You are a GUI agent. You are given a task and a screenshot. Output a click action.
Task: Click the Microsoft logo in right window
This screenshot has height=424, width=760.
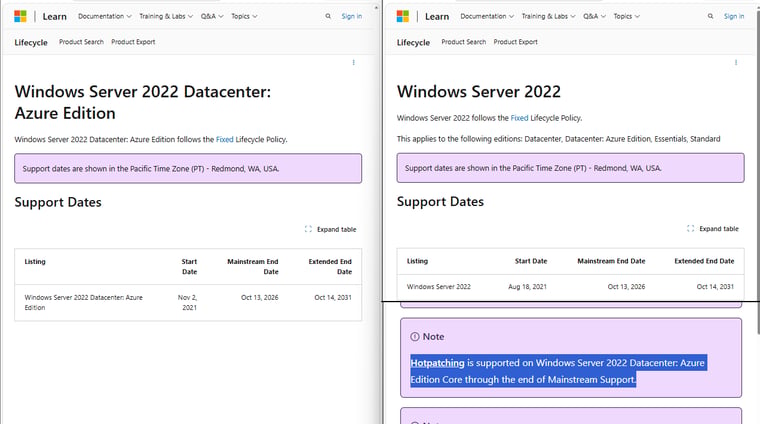click(403, 16)
